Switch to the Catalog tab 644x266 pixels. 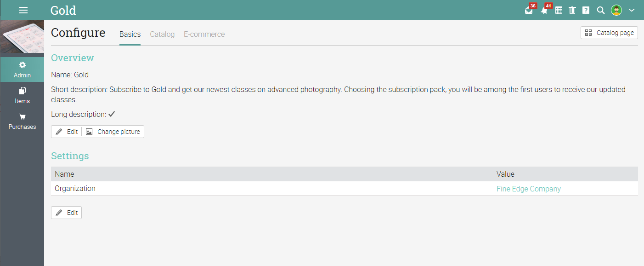[162, 35]
